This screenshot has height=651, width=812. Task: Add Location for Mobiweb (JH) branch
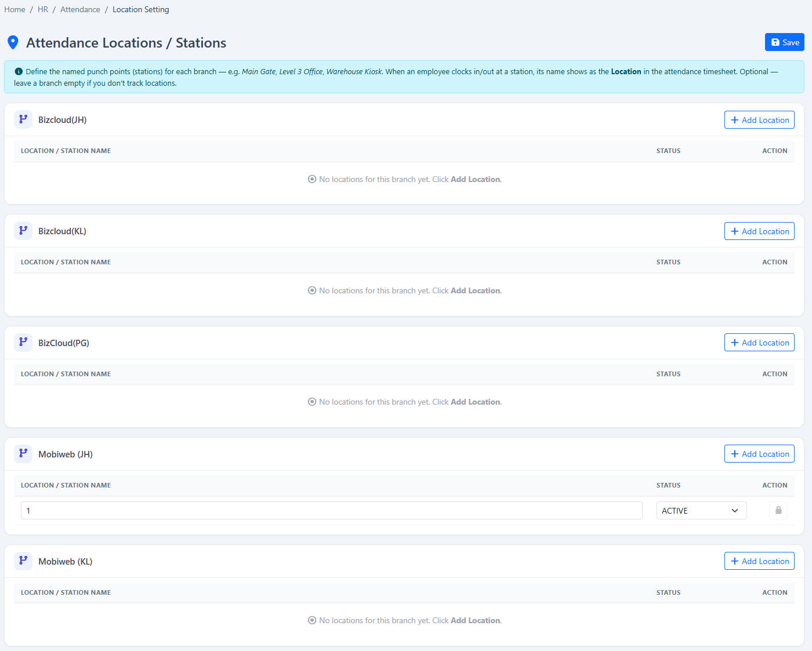(759, 454)
